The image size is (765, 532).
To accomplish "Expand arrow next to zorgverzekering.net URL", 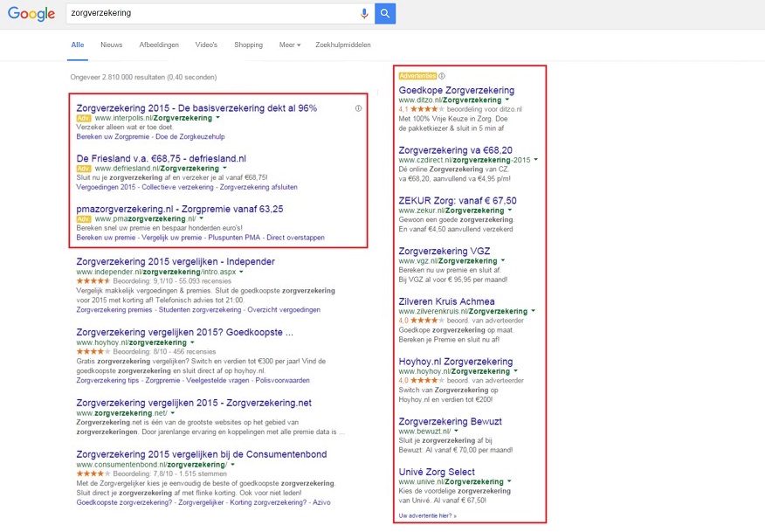I will [173, 413].
